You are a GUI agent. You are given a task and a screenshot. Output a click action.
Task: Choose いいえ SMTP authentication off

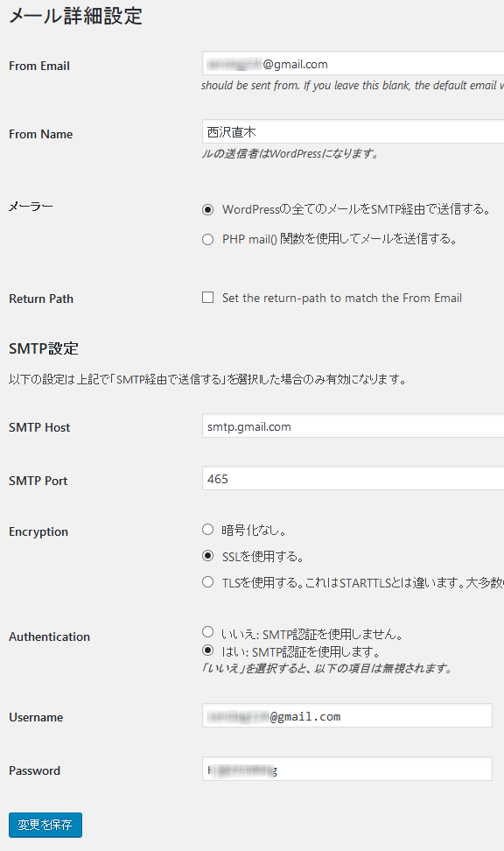(x=207, y=632)
